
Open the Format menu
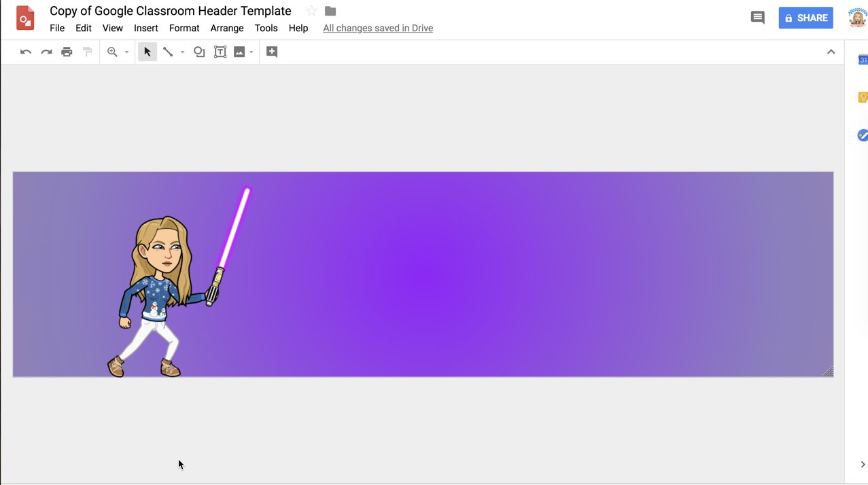184,28
